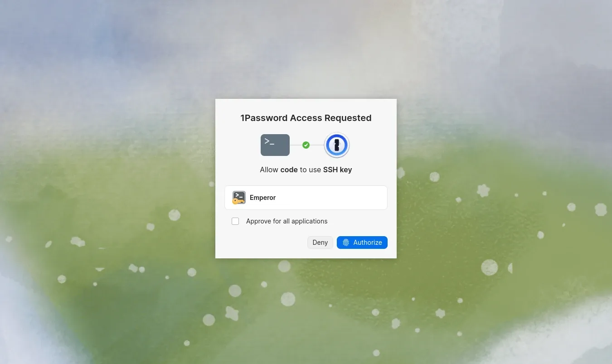Select the Emperor SSH key item
This screenshot has height=364, width=612.
[306, 198]
